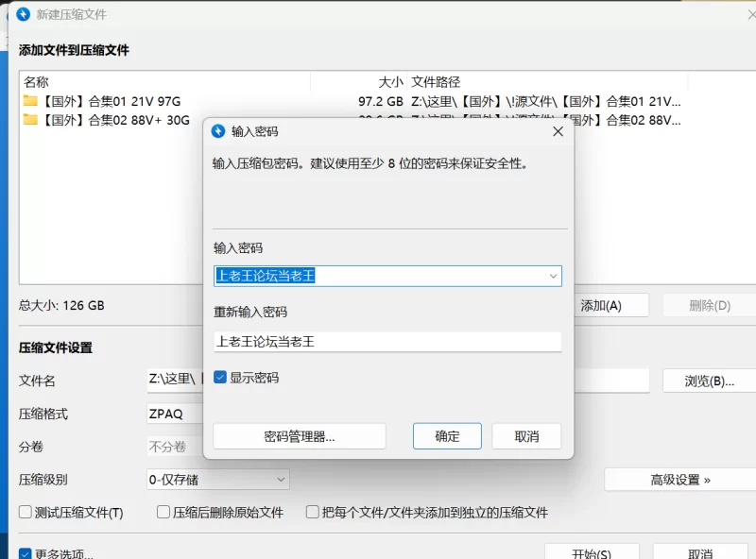
Task: Click the 8位 password advice text
Action: click(369, 163)
